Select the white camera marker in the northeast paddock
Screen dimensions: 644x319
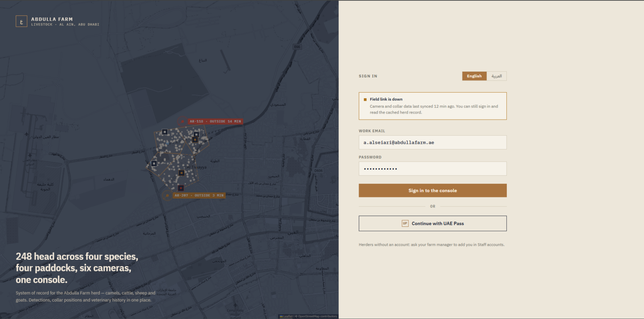(196, 135)
